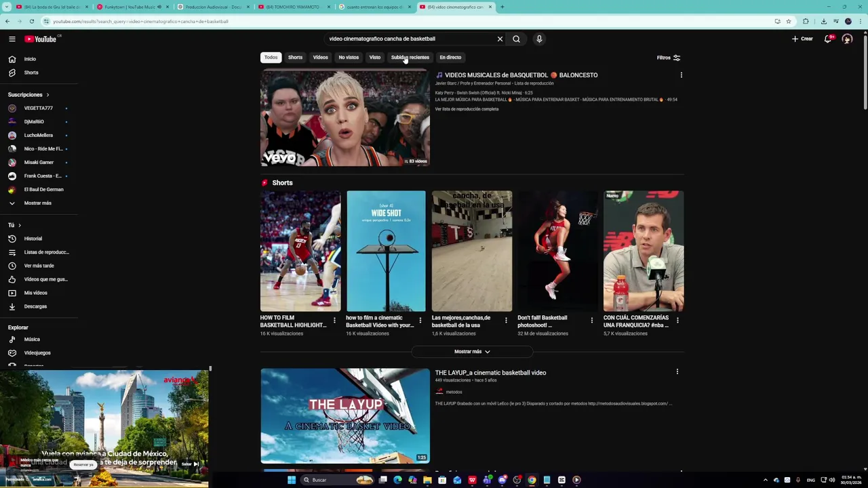This screenshot has height=488, width=868.
Task: Open the notifications bell
Action: (828, 39)
